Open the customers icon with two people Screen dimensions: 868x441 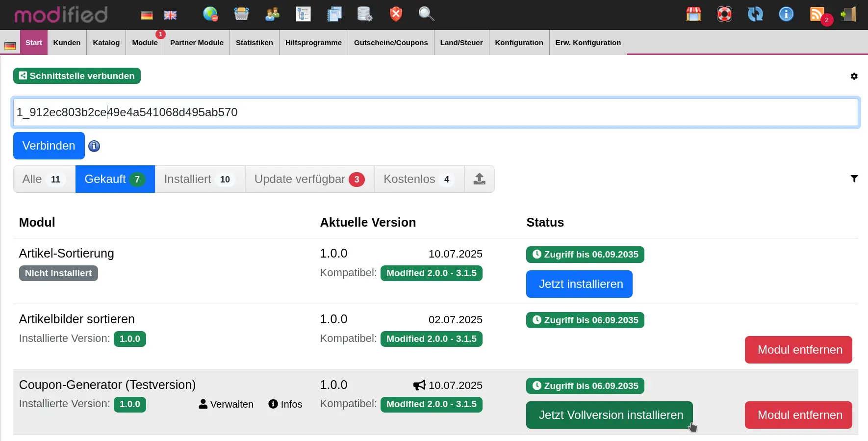pos(272,14)
